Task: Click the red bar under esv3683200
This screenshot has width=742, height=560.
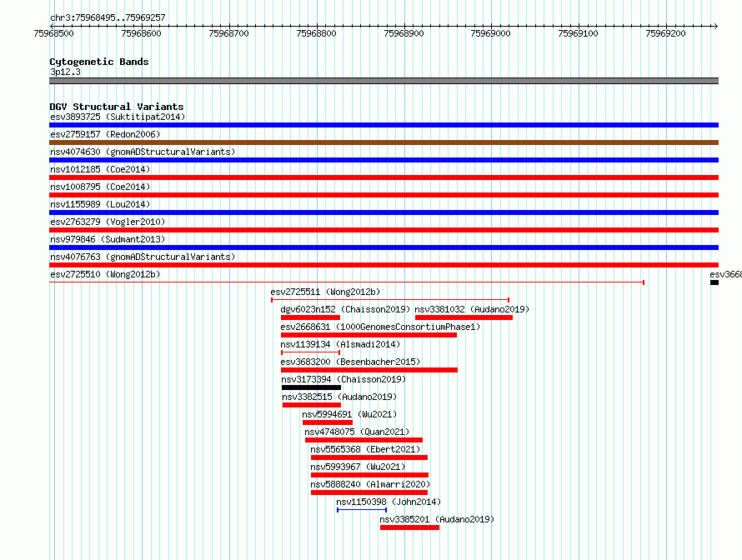Action: point(369,370)
